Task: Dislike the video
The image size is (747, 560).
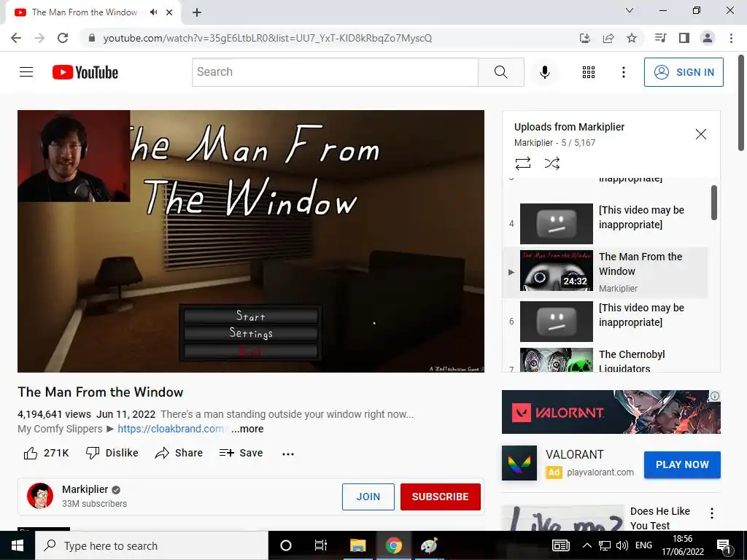Action: tap(112, 453)
